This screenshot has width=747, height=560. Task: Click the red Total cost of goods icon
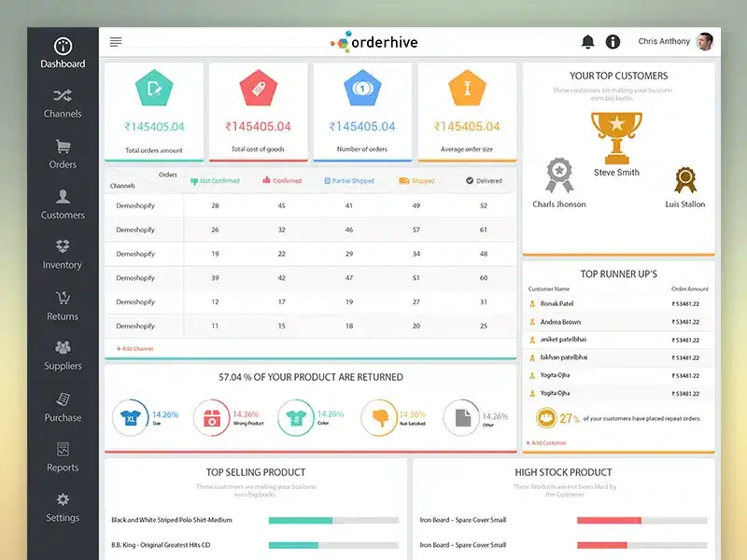coord(259,88)
